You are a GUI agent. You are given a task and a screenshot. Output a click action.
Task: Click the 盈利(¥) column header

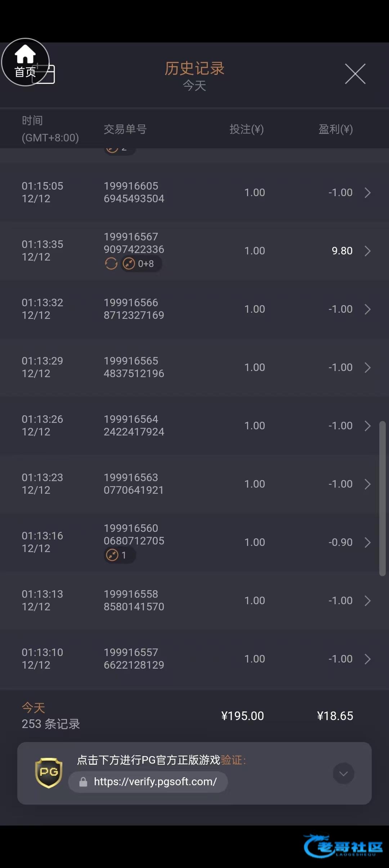(x=335, y=129)
